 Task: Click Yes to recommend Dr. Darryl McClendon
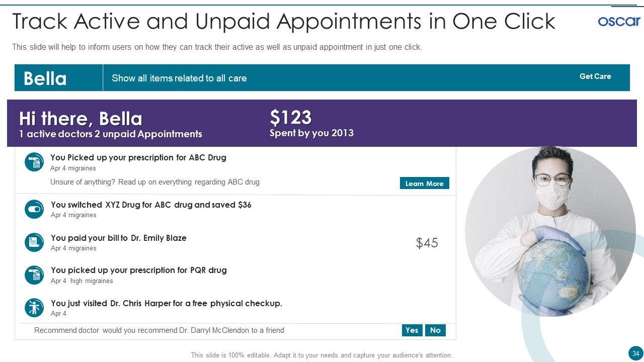[x=412, y=330]
